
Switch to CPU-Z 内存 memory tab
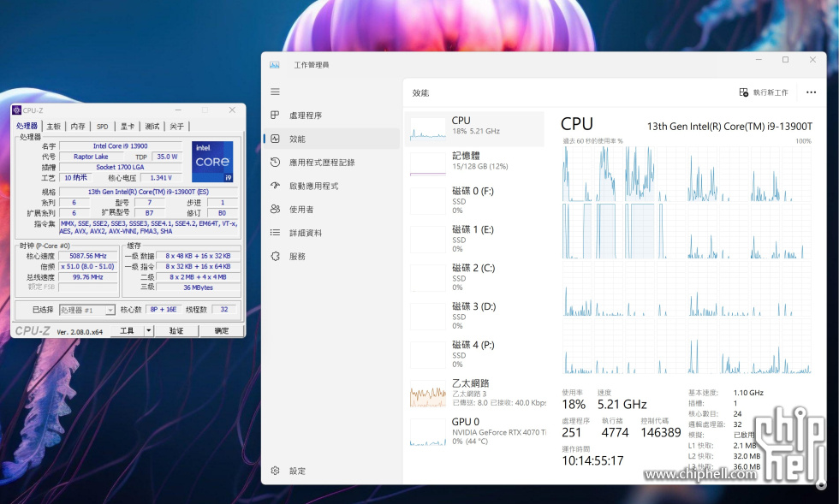tap(78, 127)
